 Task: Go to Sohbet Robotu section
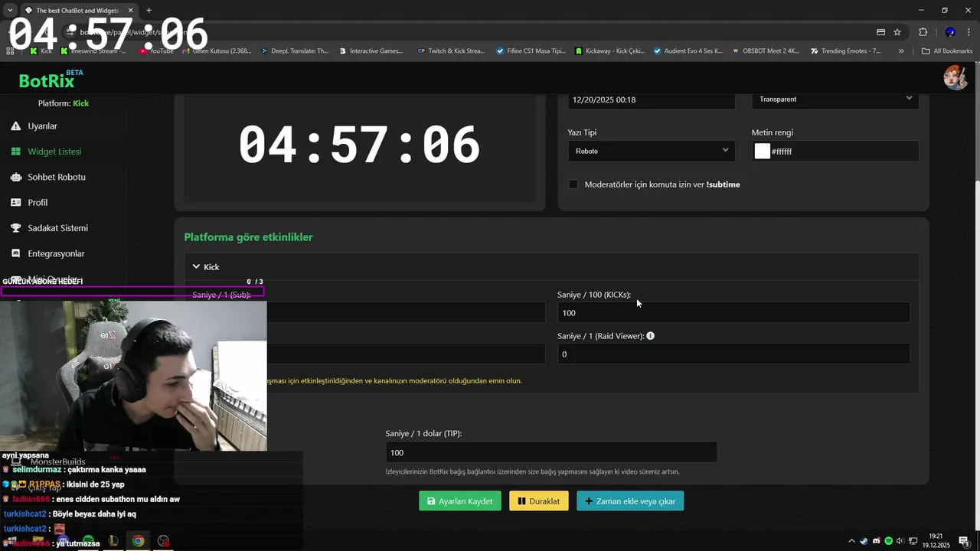coord(56,177)
